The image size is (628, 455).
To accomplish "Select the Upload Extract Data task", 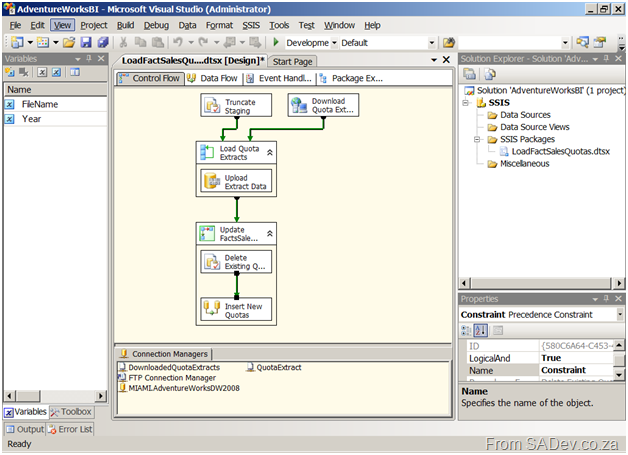I will pos(236,181).
